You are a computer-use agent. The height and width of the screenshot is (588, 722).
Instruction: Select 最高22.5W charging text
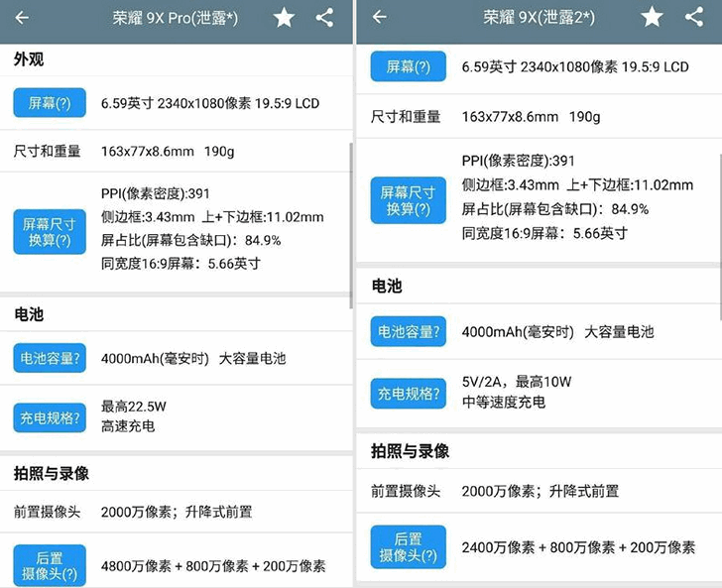(x=134, y=407)
